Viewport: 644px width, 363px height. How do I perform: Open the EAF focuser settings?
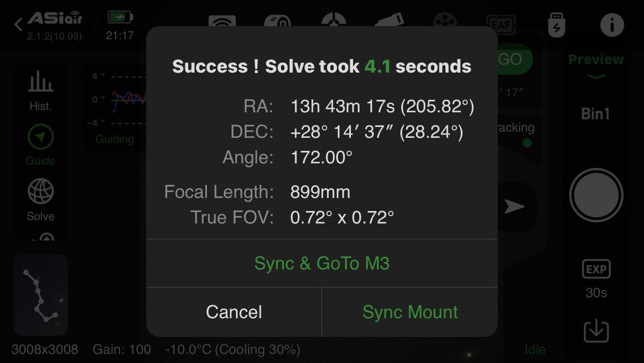(501, 24)
